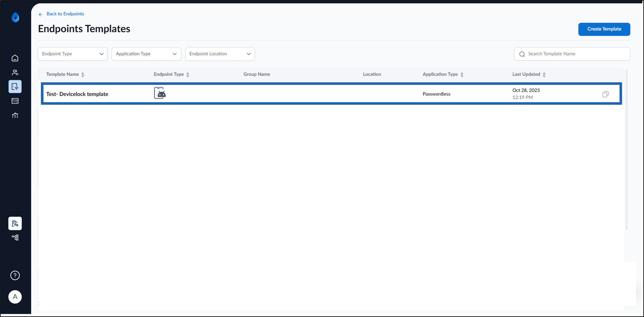The width and height of the screenshot is (644, 317).
Task: Focus the Search Template Name field
Action: [572, 54]
